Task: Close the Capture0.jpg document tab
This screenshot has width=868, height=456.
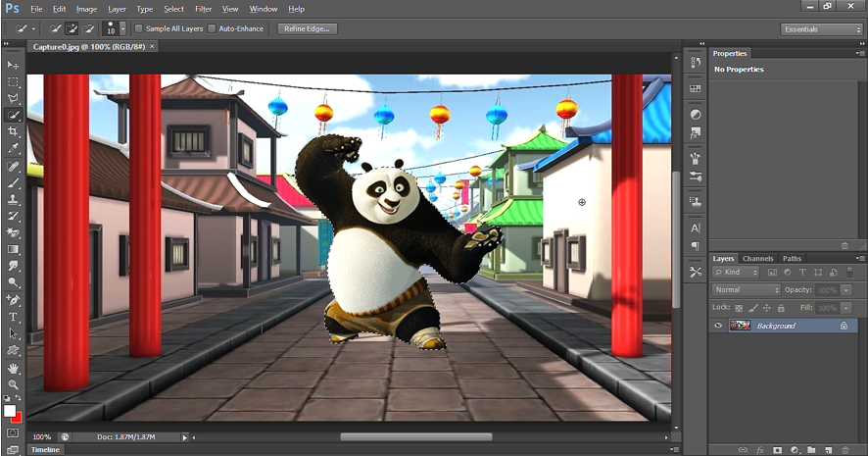Action: (152, 46)
